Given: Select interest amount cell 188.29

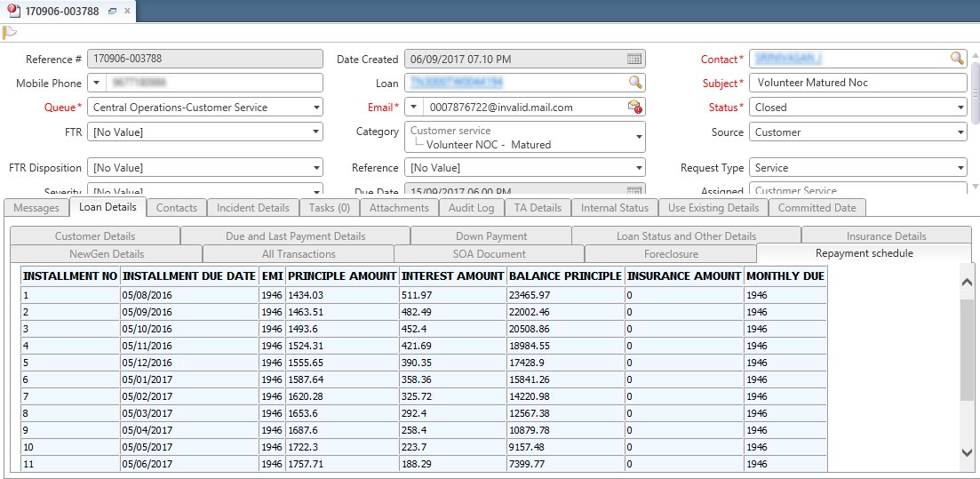Looking at the screenshot, I should coord(453,464).
